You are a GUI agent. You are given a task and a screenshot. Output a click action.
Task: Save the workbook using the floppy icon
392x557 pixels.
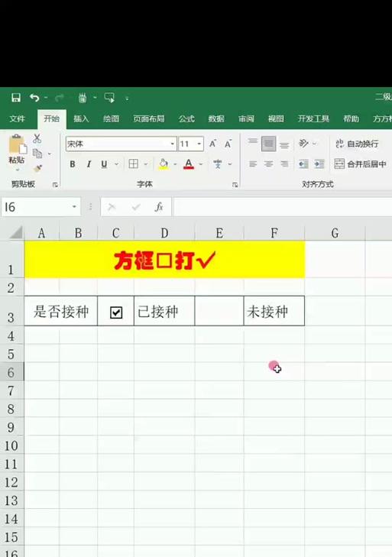pos(16,98)
